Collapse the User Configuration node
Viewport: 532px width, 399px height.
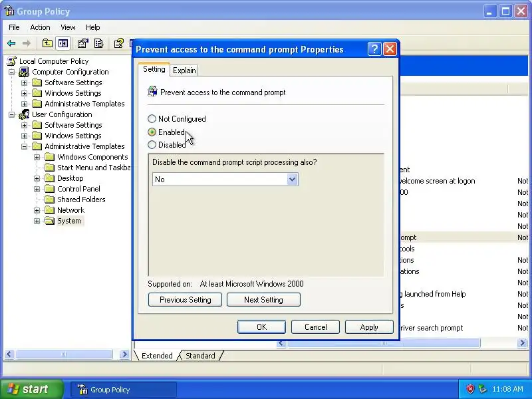point(11,114)
